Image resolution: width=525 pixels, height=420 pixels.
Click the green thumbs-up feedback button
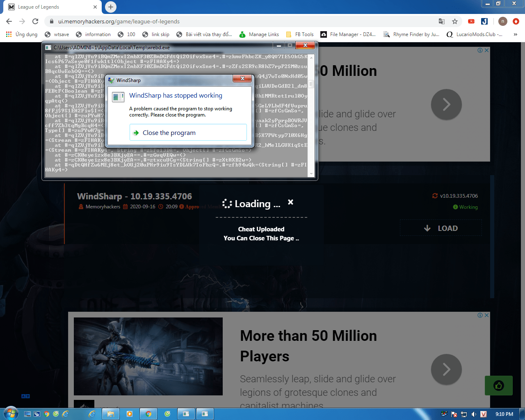(x=499, y=386)
